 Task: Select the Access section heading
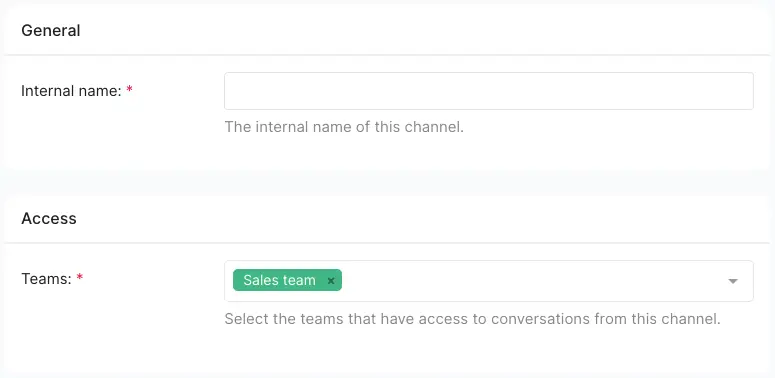click(x=48, y=218)
